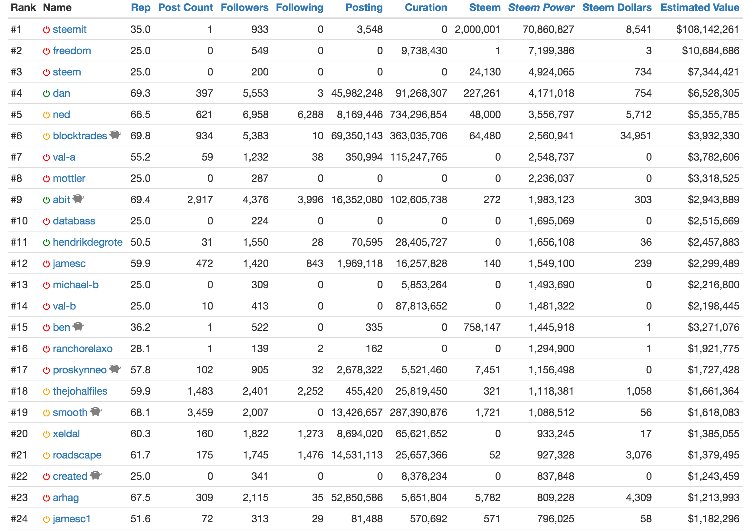The width and height of the screenshot is (756, 532).
Task: Open the blocktrades account link
Action: click(x=80, y=136)
